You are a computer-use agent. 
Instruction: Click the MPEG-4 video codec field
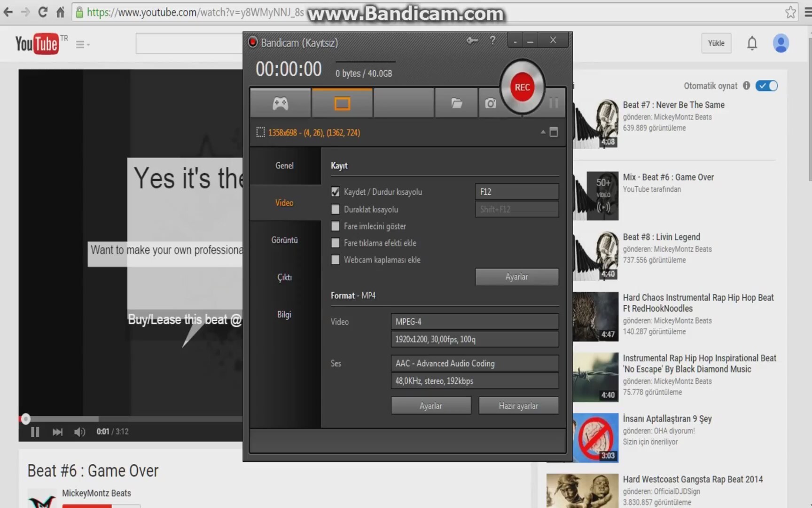pos(475,322)
